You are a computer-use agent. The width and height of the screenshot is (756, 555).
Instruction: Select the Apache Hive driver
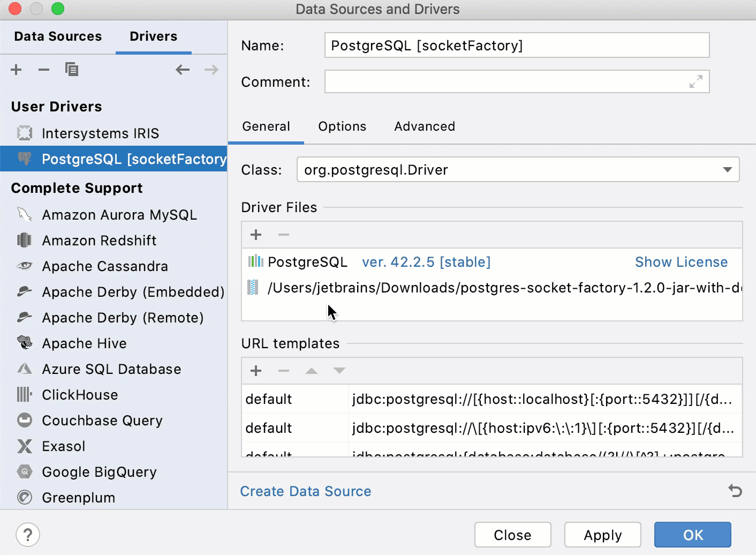pyautogui.click(x=84, y=343)
